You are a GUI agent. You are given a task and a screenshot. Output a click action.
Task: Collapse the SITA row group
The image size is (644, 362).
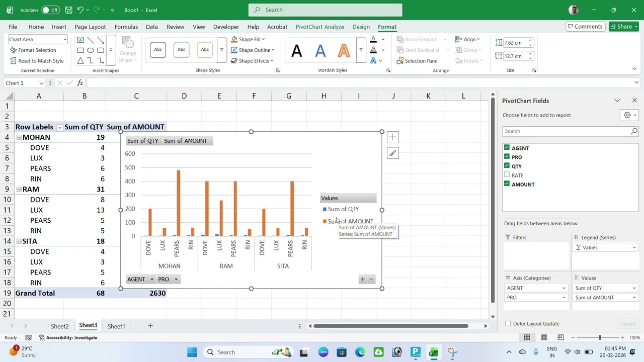pyautogui.click(x=19, y=241)
